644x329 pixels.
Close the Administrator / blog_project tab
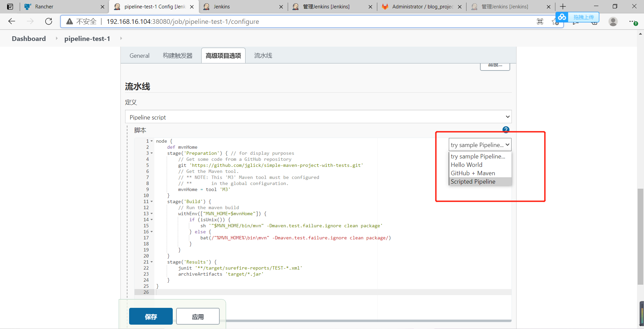click(460, 7)
